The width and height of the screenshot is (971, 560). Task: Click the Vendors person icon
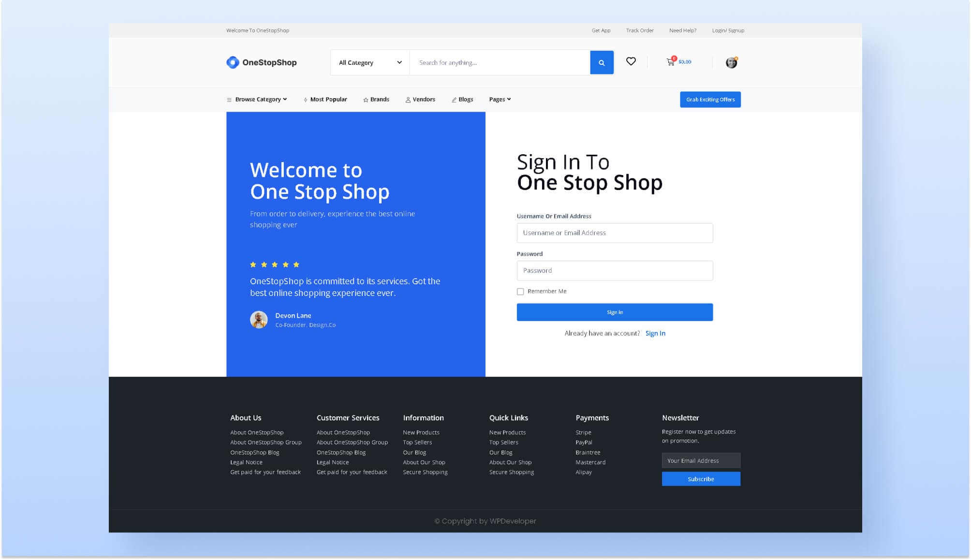(408, 99)
